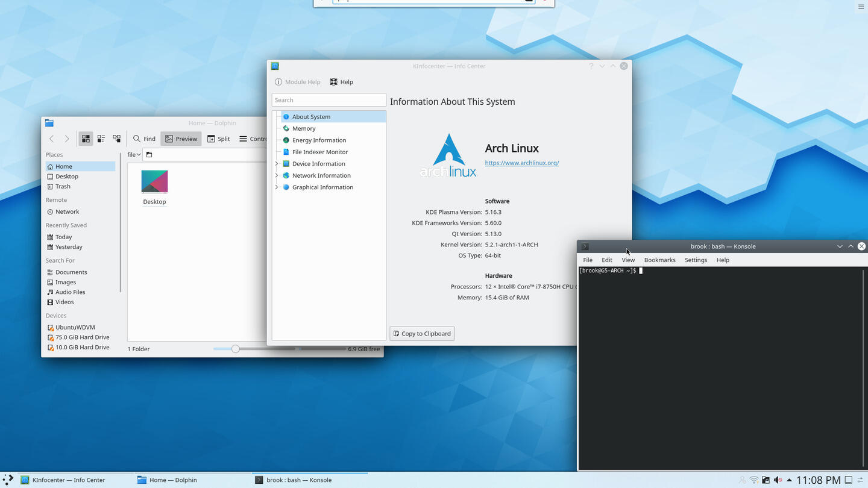Image resolution: width=868 pixels, height=488 pixels.
Task: Open Konsole Edit menu
Action: coord(607,260)
